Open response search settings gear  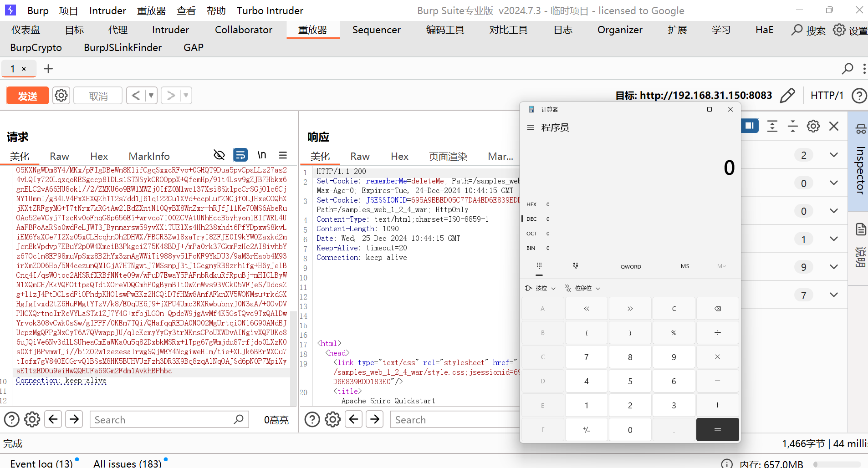point(332,419)
